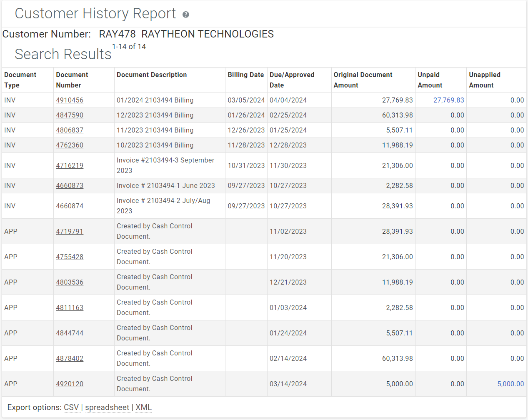Click due date 04/04/2024
Screen dimensions: 528x420
pyautogui.click(x=288, y=100)
